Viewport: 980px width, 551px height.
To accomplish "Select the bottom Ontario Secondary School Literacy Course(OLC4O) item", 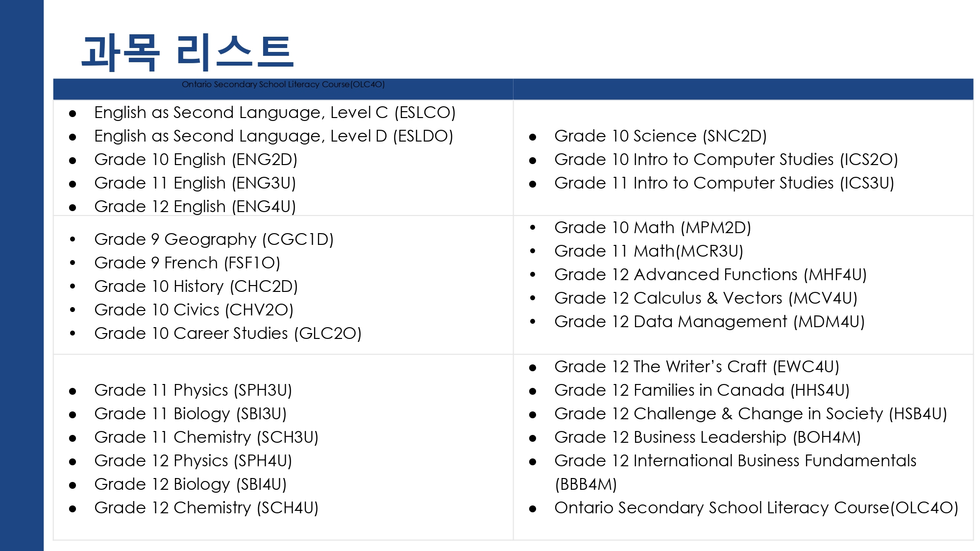I will pos(756,508).
